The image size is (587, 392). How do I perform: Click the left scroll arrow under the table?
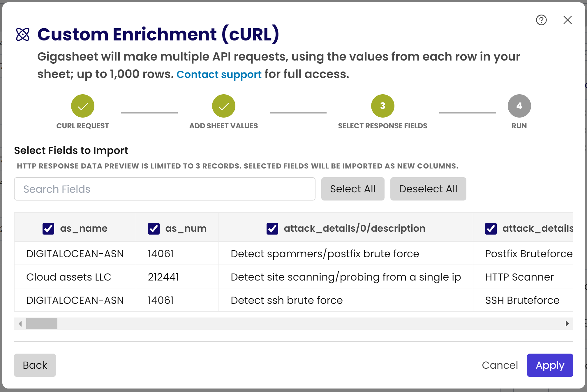click(20, 324)
